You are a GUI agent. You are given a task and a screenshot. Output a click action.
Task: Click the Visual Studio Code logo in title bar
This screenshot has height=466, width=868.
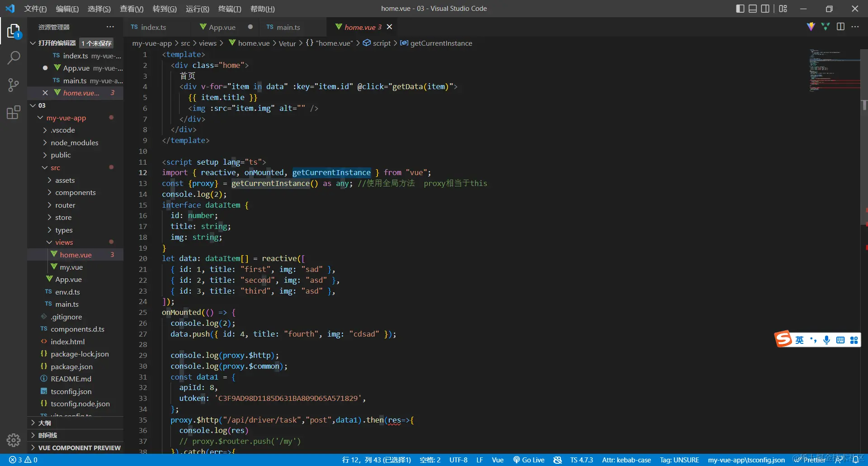(x=10, y=9)
